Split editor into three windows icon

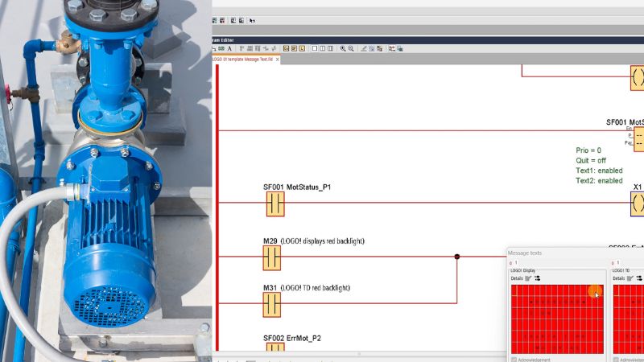tap(330, 48)
